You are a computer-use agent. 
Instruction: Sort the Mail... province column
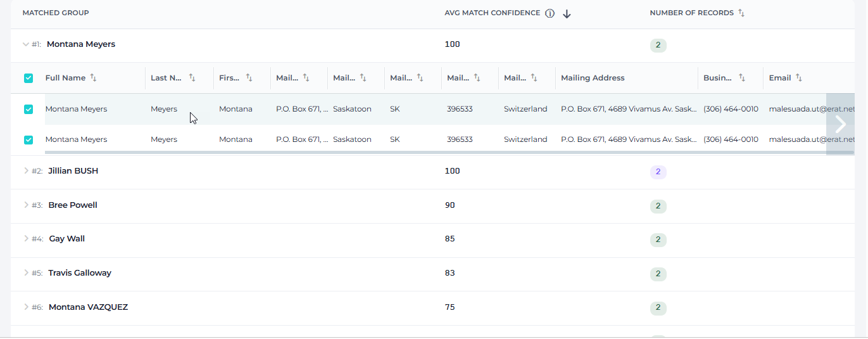420,78
